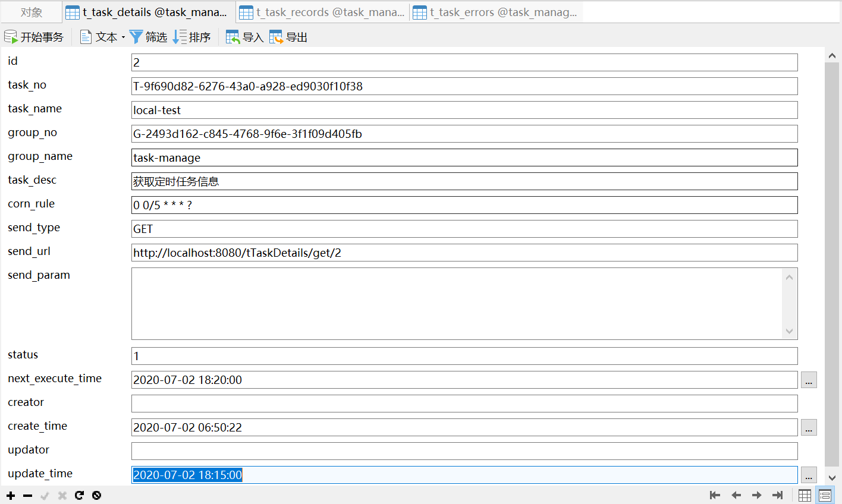This screenshot has width=842, height=504.
Task: Click the stop loading icon
Action: click(x=96, y=495)
